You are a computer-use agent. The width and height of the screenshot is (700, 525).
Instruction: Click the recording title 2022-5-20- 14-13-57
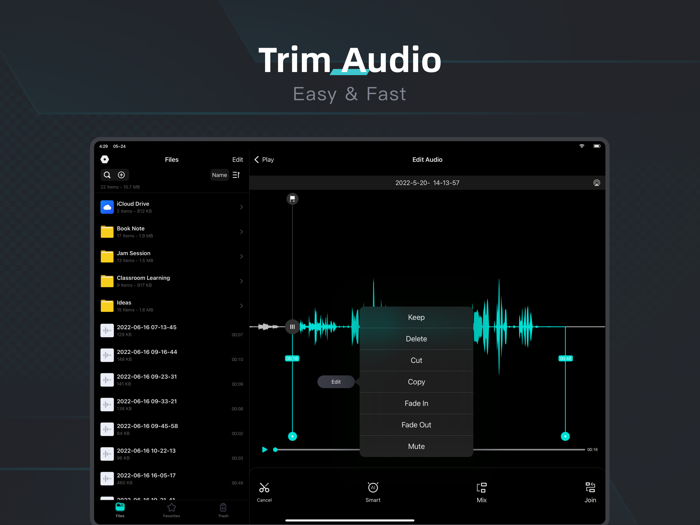[427, 183]
